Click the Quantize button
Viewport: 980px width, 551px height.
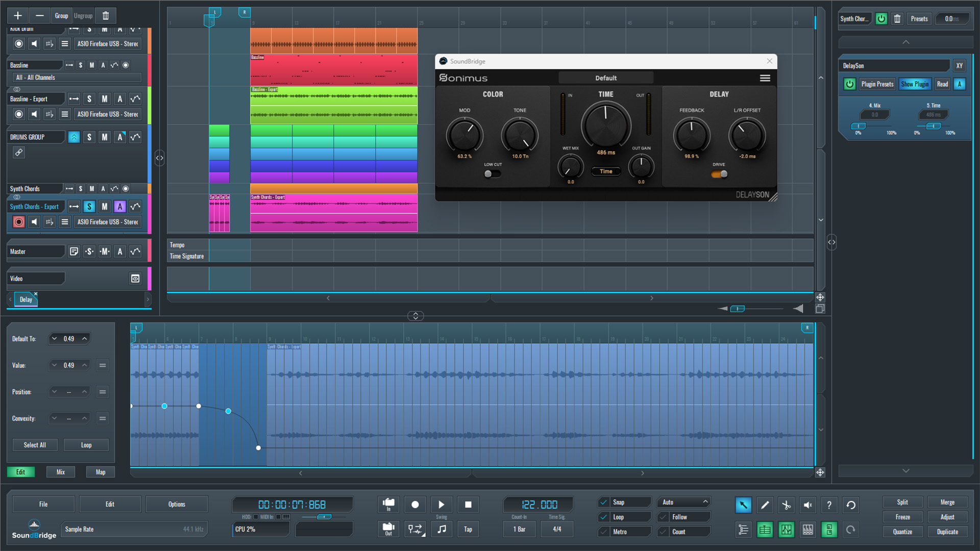pyautogui.click(x=902, y=532)
